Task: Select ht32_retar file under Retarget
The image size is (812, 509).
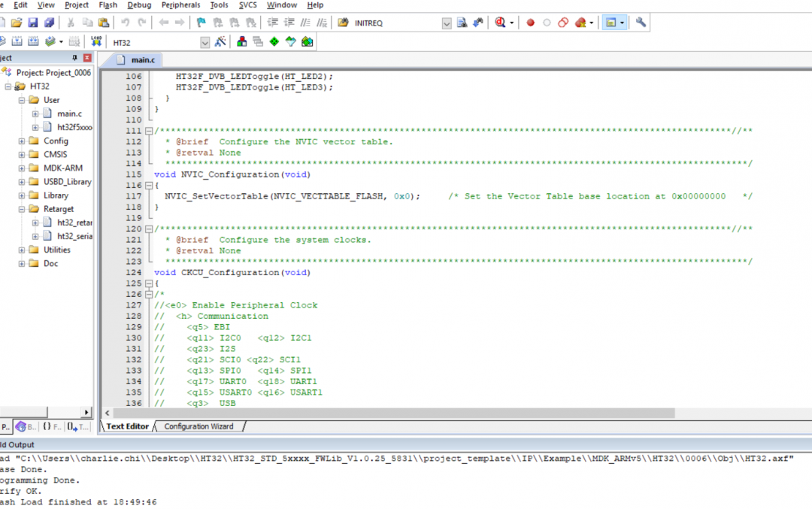Action: click(74, 223)
